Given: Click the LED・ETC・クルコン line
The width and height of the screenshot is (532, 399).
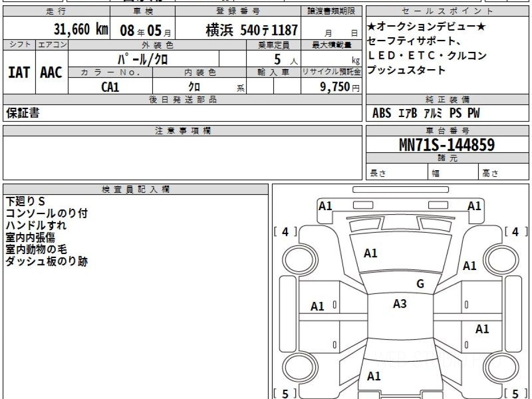Looking at the screenshot, I should 427,56.
